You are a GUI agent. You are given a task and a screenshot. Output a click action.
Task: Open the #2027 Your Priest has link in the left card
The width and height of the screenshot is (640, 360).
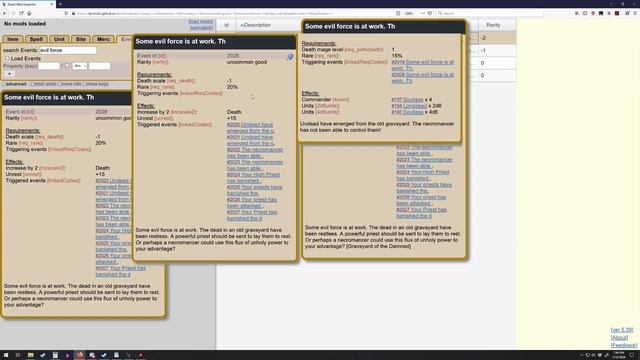pos(120,271)
